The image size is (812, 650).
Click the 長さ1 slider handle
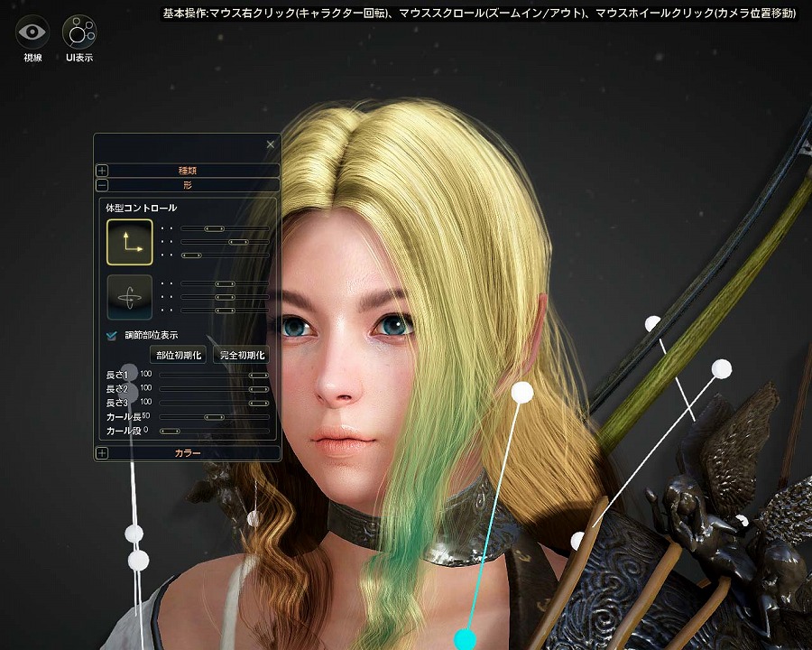point(256,376)
